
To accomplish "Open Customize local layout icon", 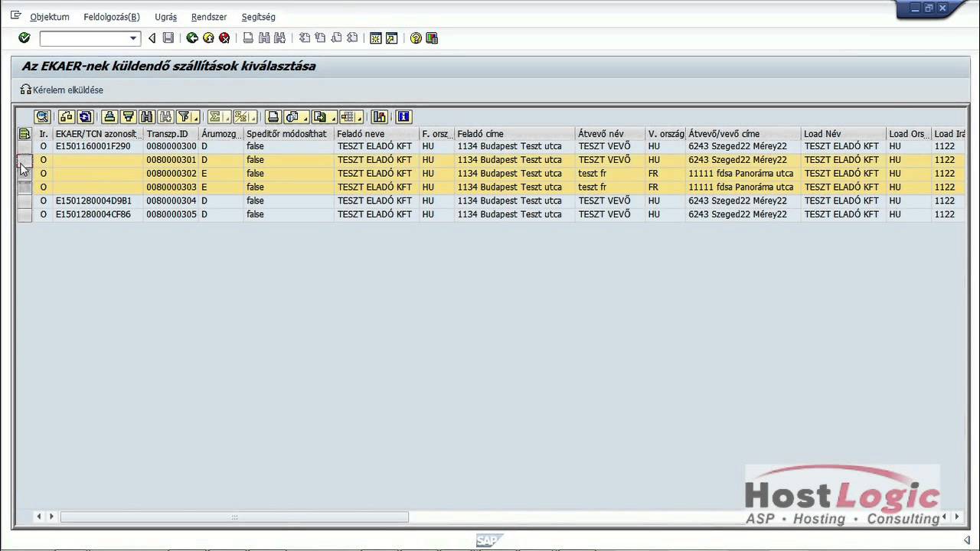I will click(x=432, y=38).
